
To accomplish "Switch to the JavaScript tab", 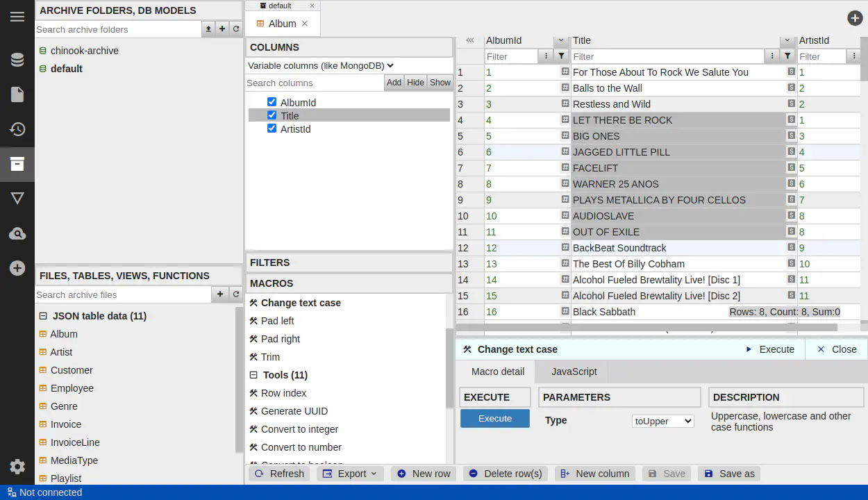I will (x=574, y=372).
